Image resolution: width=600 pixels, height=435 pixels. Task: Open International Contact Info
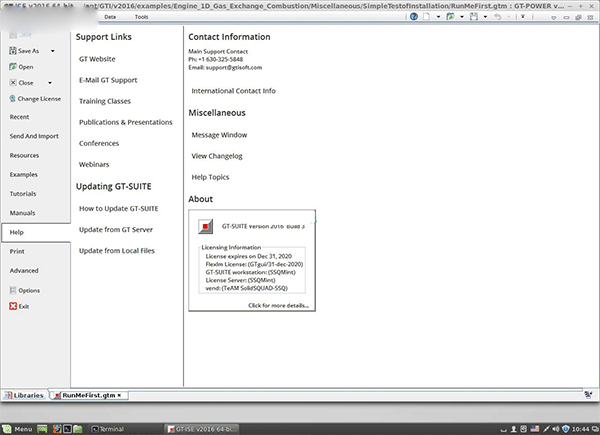[233, 91]
